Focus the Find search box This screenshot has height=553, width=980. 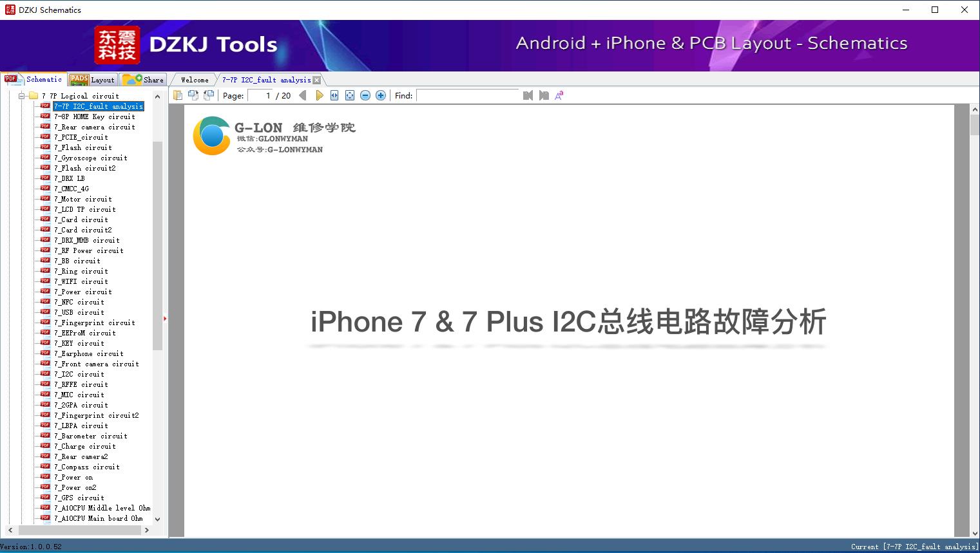468,95
